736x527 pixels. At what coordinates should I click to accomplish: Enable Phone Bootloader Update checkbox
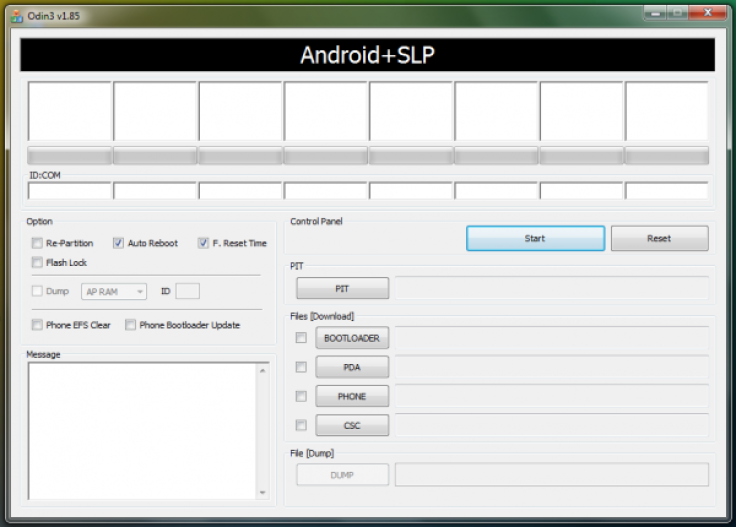pos(130,325)
